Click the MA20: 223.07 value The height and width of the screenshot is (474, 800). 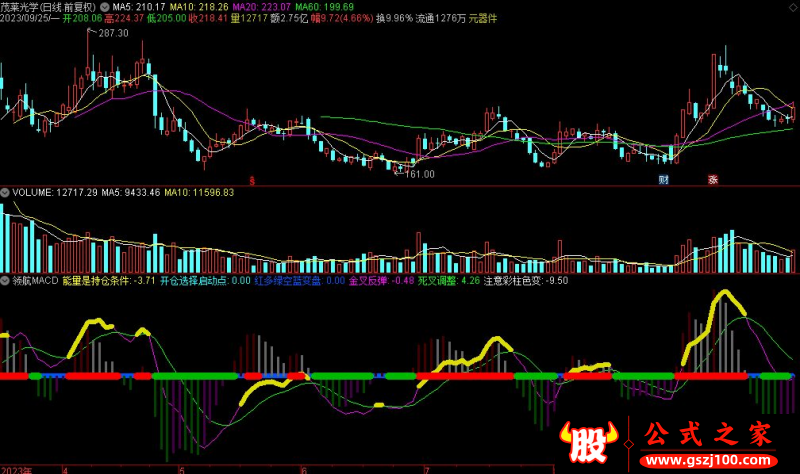click(x=261, y=7)
